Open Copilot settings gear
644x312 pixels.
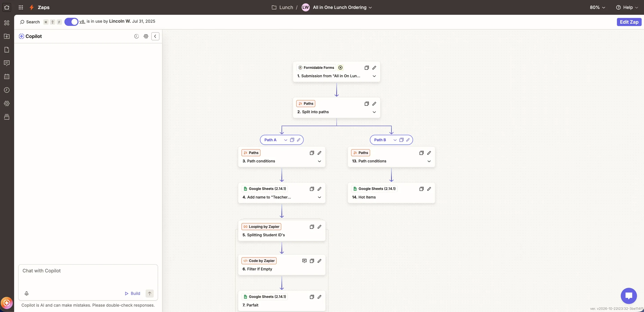pyautogui.click(x=146, y=36)
